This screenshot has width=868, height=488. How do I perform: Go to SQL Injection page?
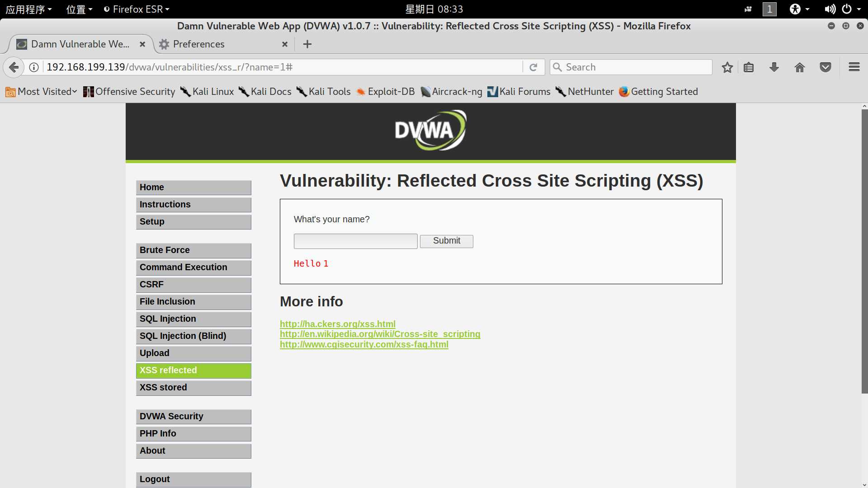point(193,319)
